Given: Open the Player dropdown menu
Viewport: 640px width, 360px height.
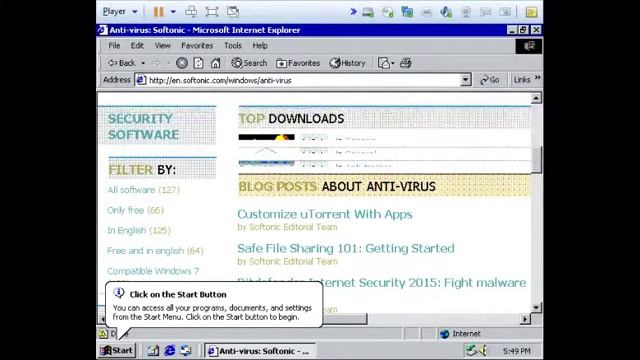Looking at the screenshot, I should point(120,11).
